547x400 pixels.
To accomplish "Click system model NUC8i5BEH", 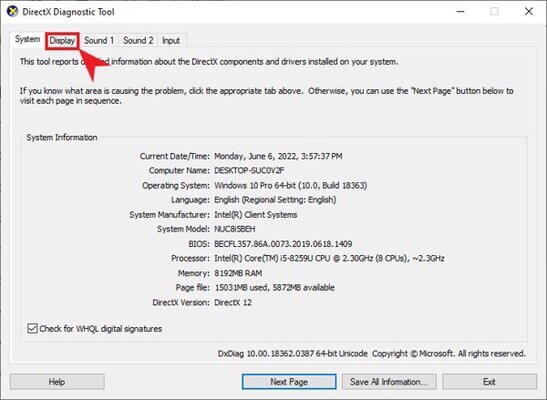I will pyautogui.click(x=234, y=229).
